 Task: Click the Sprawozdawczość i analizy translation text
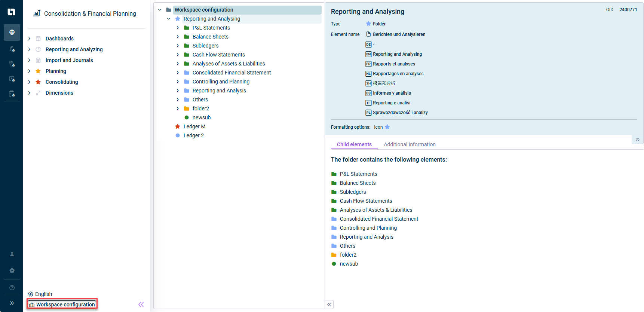400,113
